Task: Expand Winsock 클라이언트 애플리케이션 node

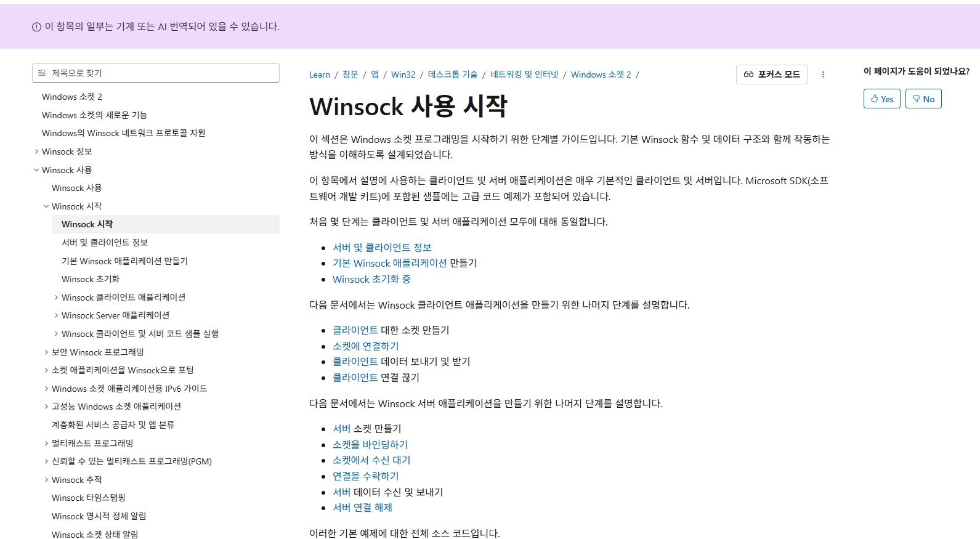Action: pos(56,298)
